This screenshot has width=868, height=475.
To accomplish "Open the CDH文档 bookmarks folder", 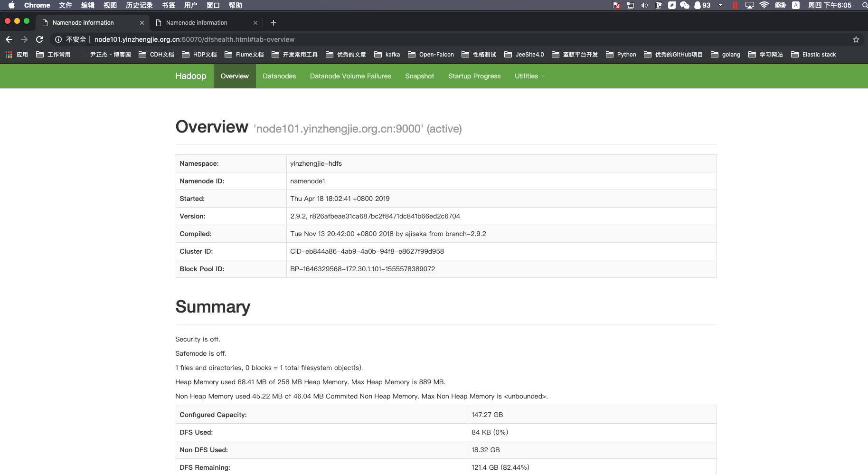I will click(156, 55).
